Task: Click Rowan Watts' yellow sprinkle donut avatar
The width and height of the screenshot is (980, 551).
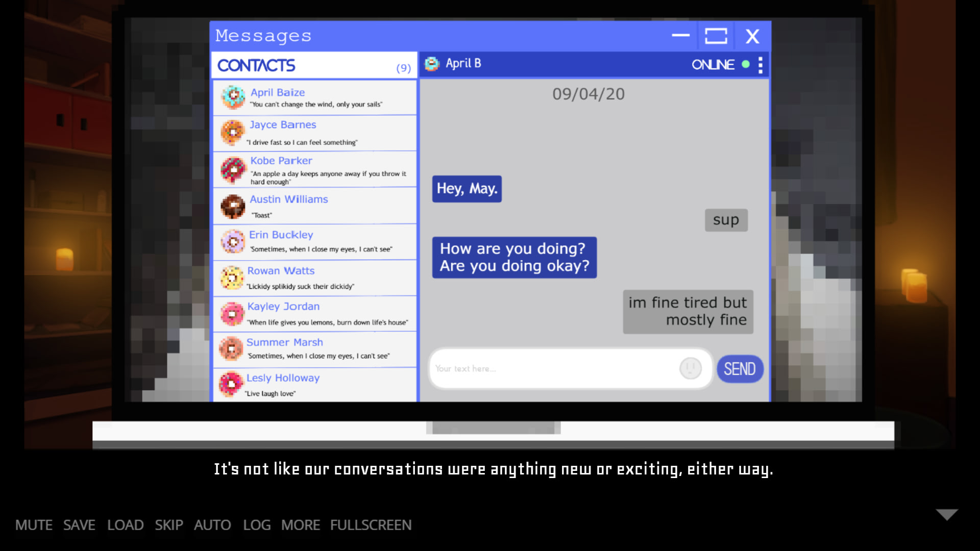Action: pos(232,278)
